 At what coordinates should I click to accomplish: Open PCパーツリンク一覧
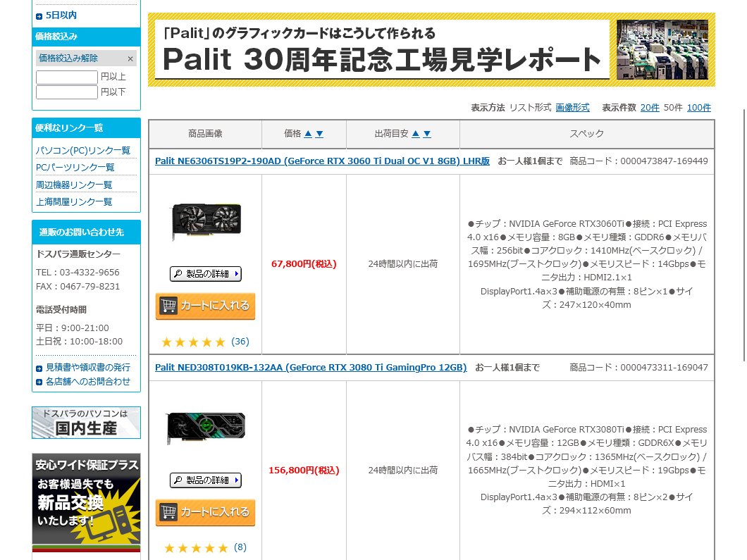pyautogui.click(x=75, y=168)
